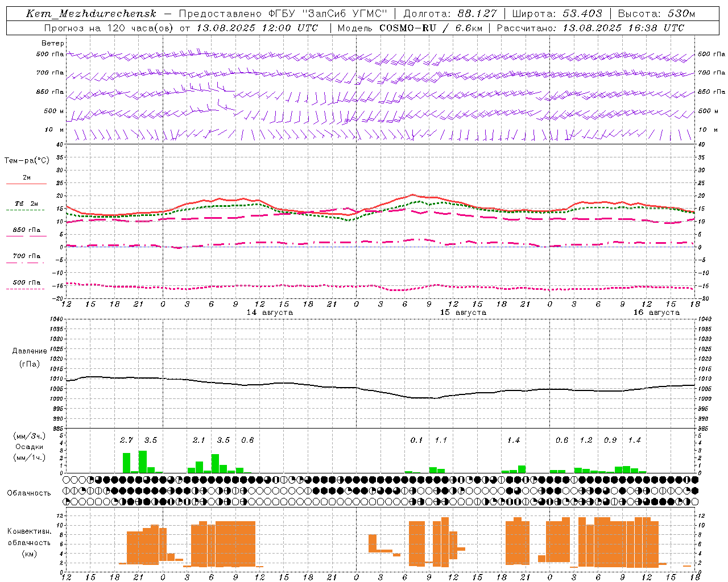
Task: Select 850 гПа in the temperature legend
Action: [27, 230]
